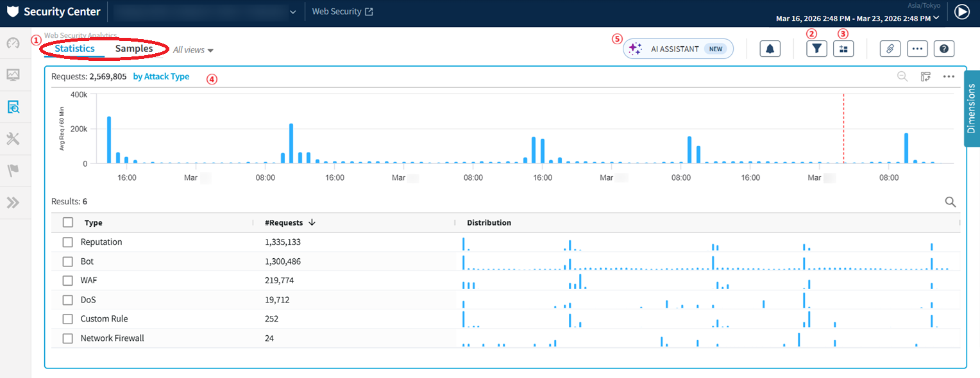
Task: Click the Web Security external link
Action: tap(342, 12)
